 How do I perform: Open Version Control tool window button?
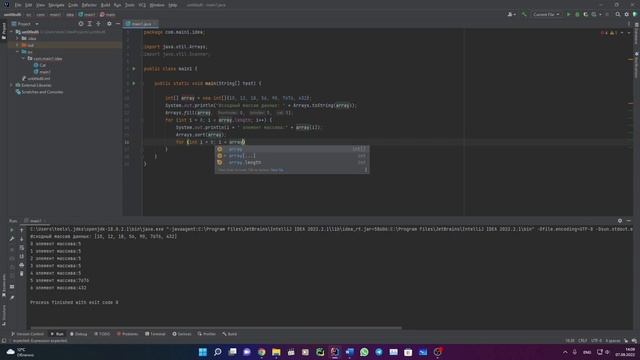point(27,334)
